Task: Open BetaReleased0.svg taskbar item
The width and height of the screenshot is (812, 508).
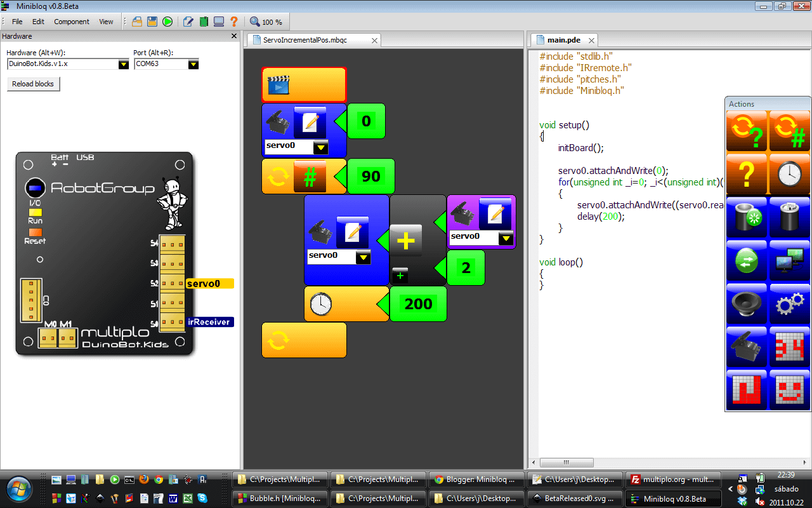Action: pos(575,498)
